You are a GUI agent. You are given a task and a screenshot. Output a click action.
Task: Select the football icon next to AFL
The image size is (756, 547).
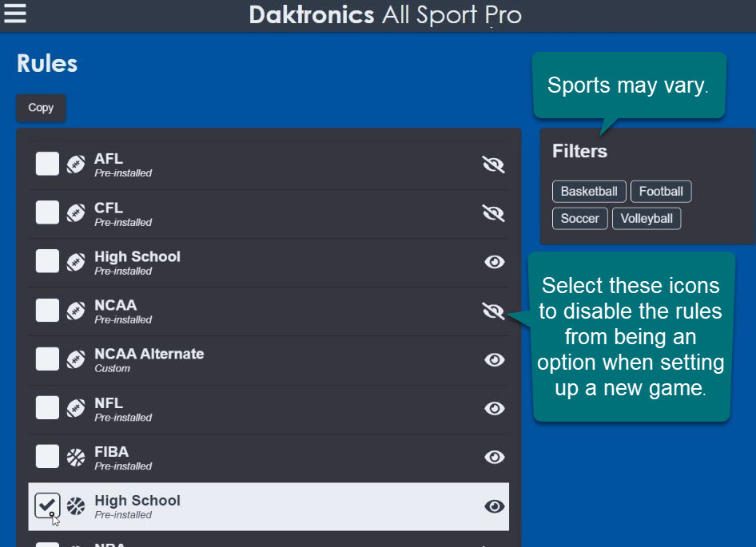click(x=75, y=164)
